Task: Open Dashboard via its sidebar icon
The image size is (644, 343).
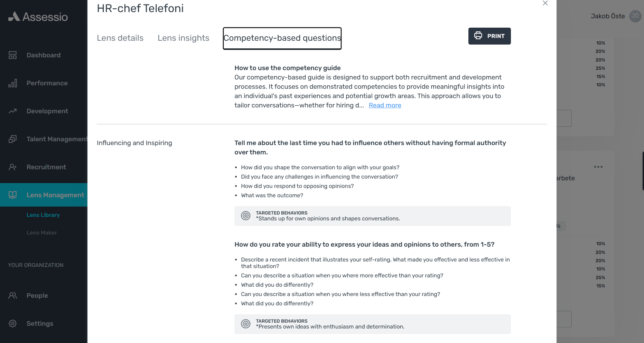Action: click(x=13, y=55)
